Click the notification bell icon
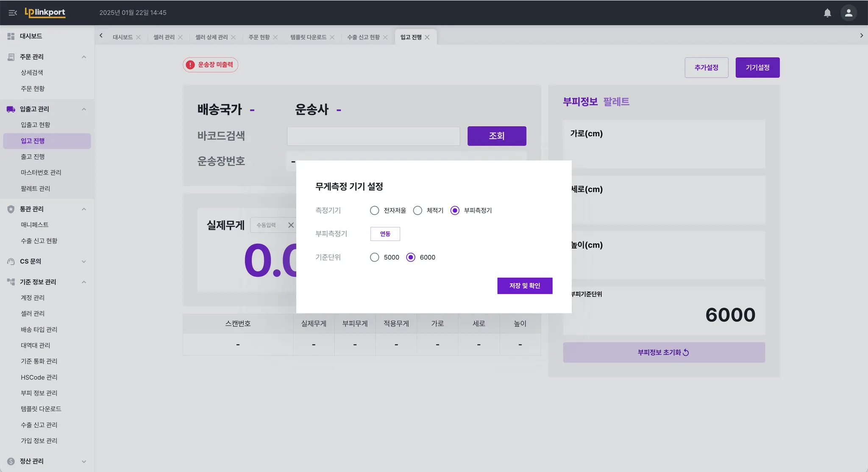The width and height of the screenshot is (868, 472). [827, 13]
